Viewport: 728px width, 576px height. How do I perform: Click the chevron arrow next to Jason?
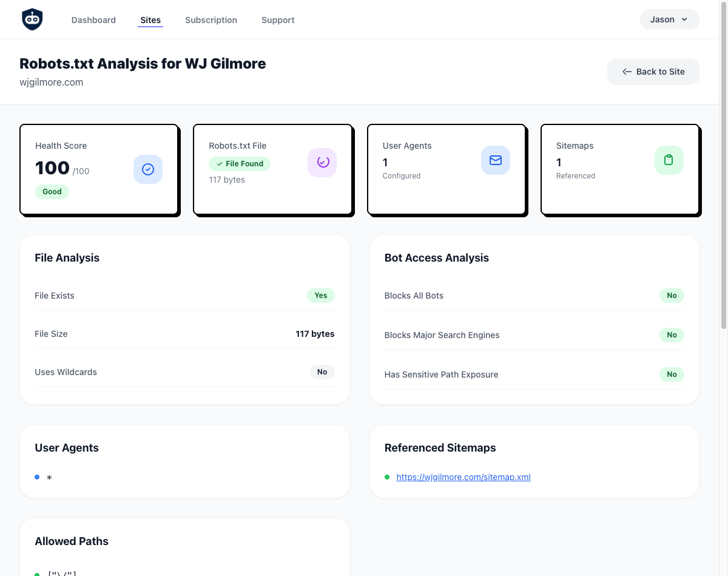click(x=684, y=19)
